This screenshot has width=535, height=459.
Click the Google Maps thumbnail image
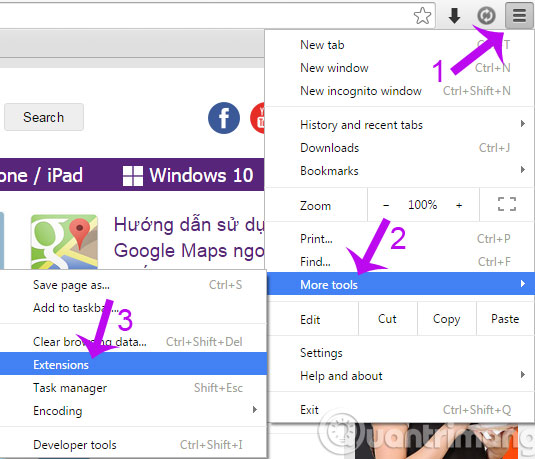(64, 241)
